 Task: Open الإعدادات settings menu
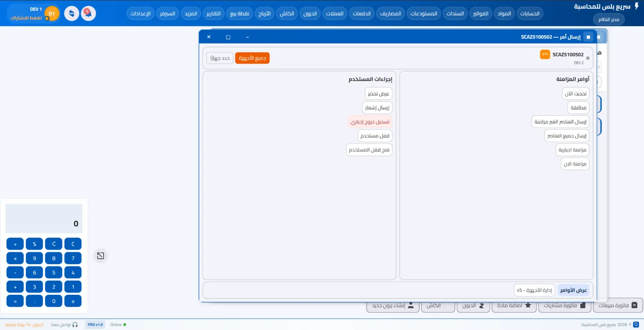point(140,13)
